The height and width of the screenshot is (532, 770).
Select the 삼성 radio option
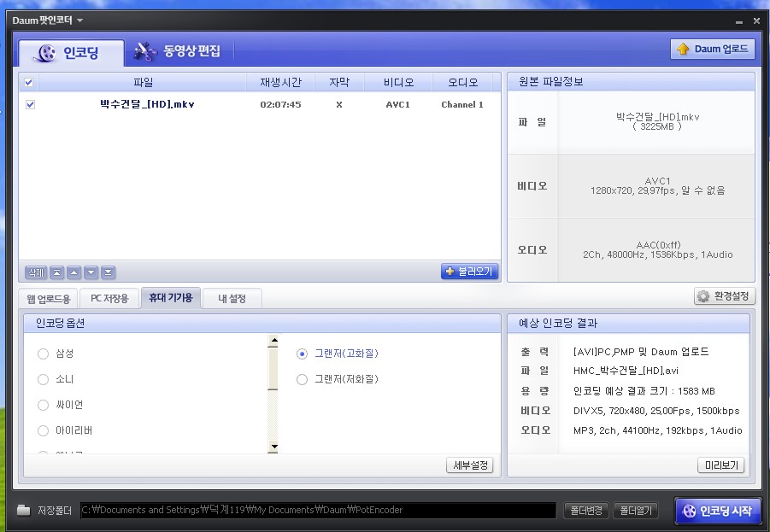coord(44,354)
